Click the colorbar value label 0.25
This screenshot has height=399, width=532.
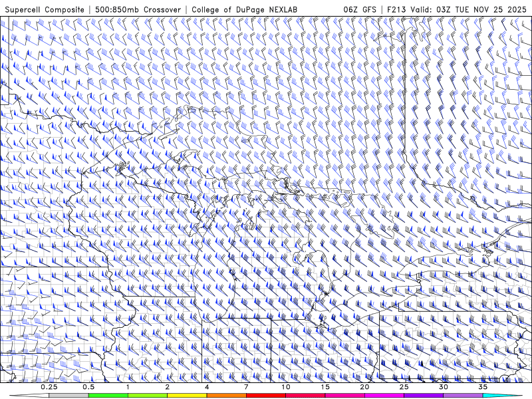click(49, 387)
